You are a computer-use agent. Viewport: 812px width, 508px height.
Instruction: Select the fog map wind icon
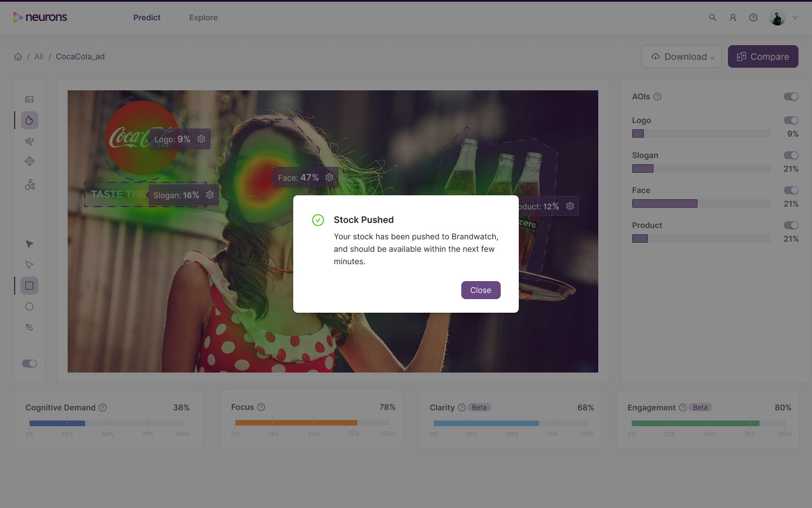(x=29, y=141)
